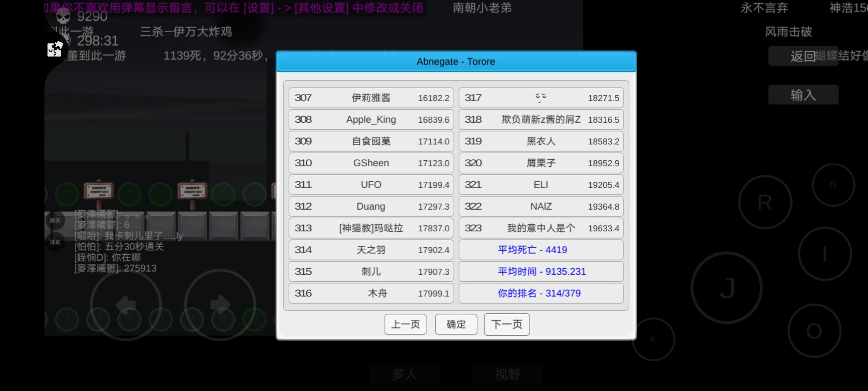Tap the small N control button
Screen dimensions: 868x391
(x=833, y=185)
